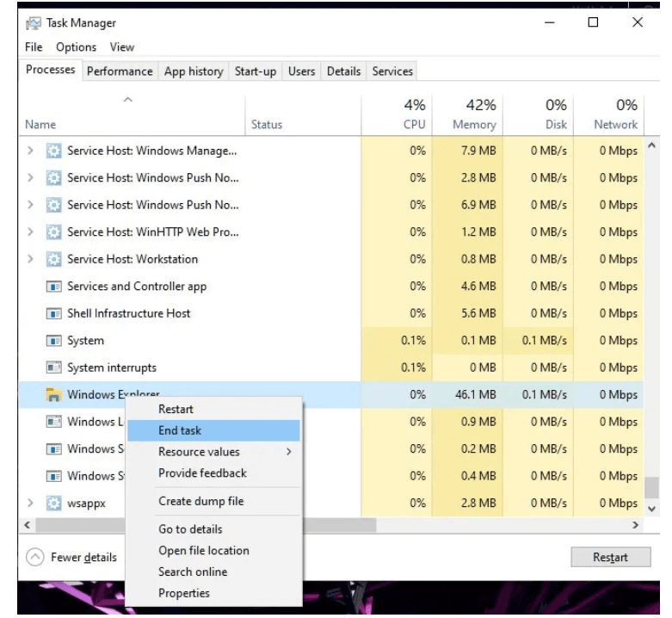672x618 pixels.
Task: Click the System interrupts icon
Action: click(53, 368)
